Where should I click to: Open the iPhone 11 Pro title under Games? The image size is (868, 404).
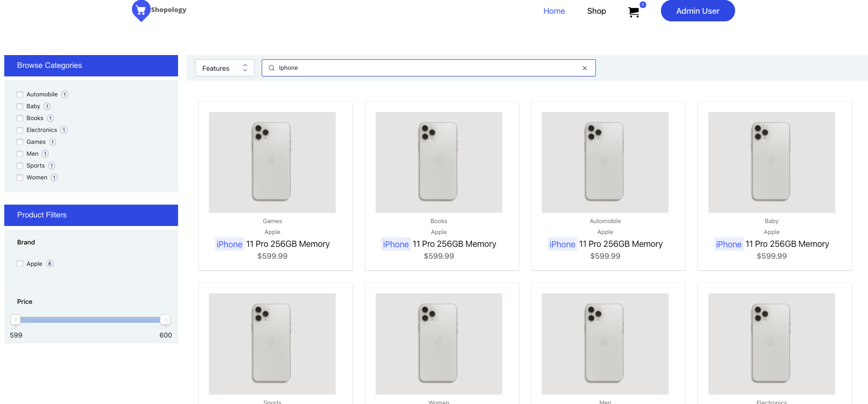point(273,244)
